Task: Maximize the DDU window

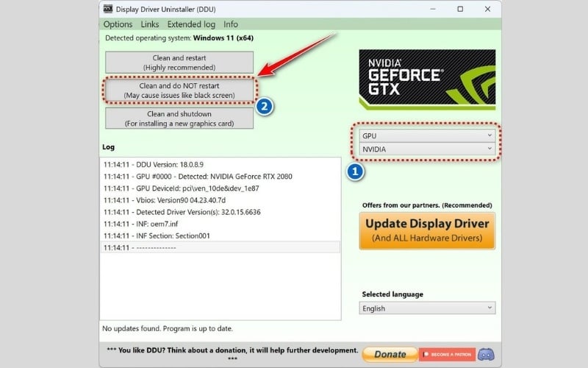Action: click(460, 9)
